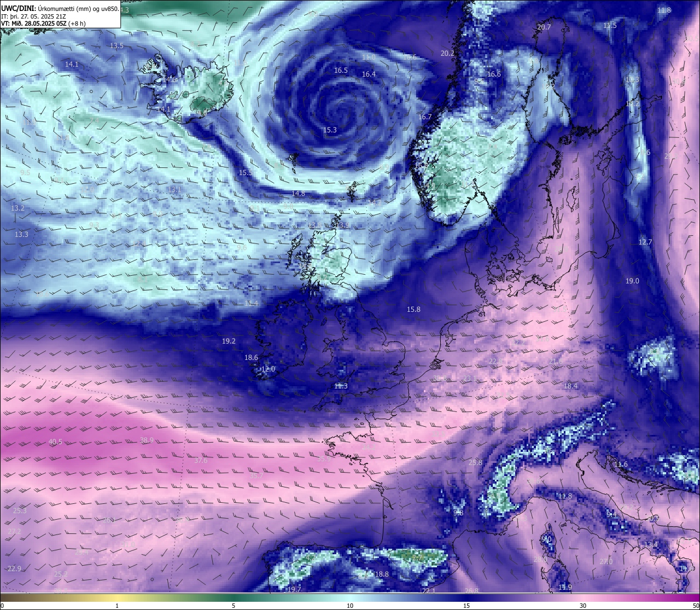Click the '15' tick on the color scale

pos(466,606)
